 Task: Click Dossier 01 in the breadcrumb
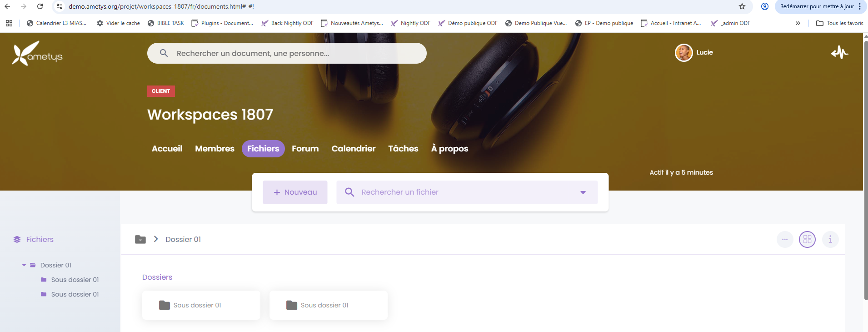click(x=183, y=240)
